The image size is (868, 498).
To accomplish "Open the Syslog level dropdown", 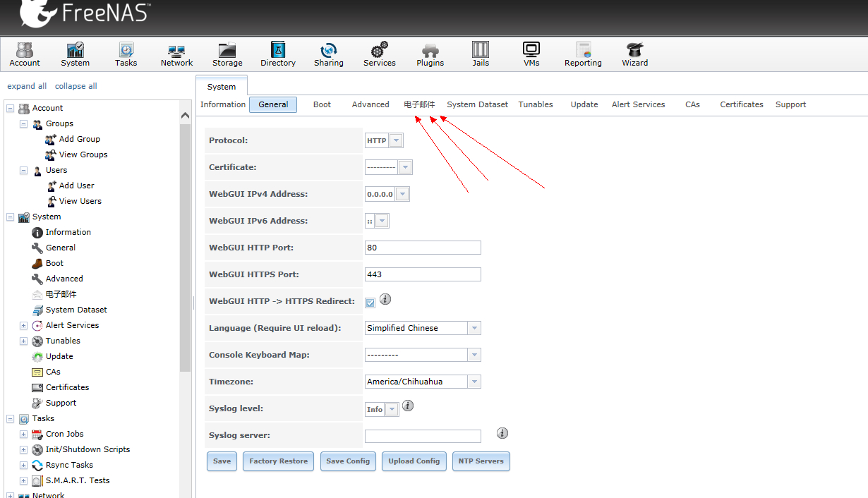I will (x=392, y=409).
